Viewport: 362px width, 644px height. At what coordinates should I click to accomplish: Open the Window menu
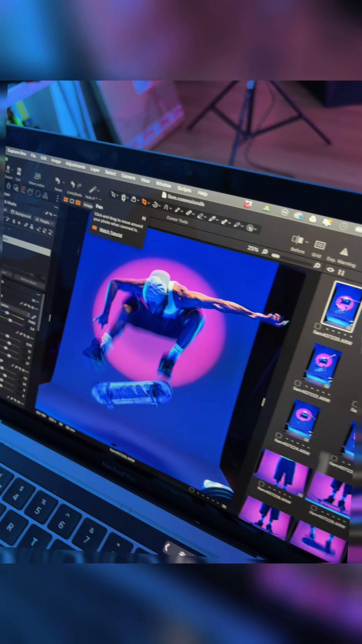[x=163, y=185]
